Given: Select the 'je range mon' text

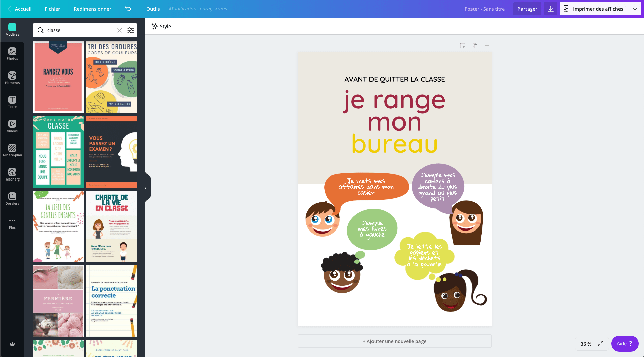Looking at the screenshot, I should 395,111.
